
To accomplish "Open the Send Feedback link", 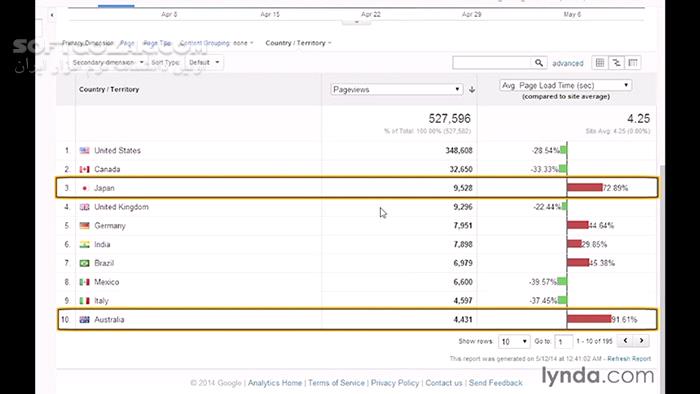I will (496, 383).
